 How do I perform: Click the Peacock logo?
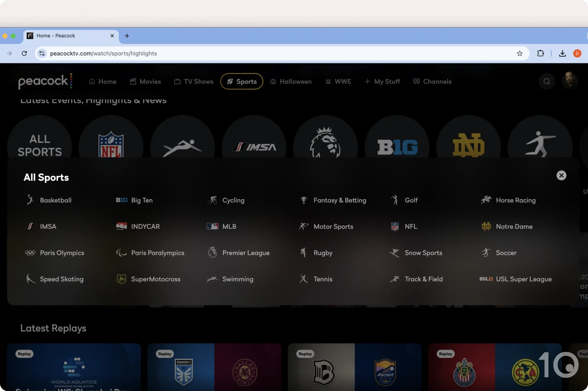(45, 81)
